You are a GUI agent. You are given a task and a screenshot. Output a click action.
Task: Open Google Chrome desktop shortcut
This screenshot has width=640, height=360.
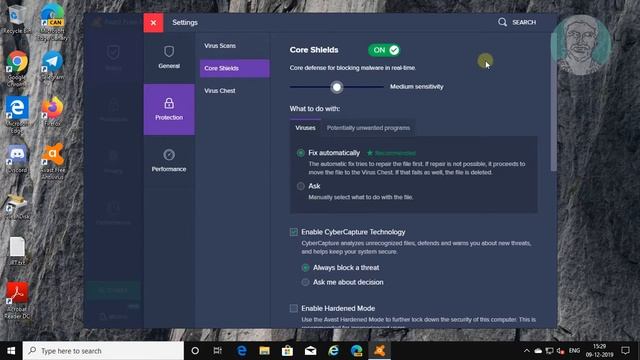17,69
